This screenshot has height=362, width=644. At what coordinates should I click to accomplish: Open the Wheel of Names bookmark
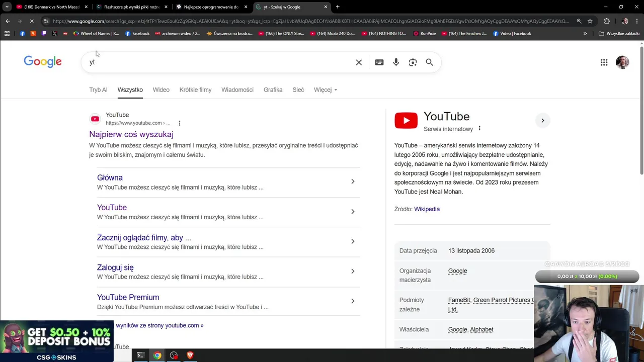[x=96, y=34]
